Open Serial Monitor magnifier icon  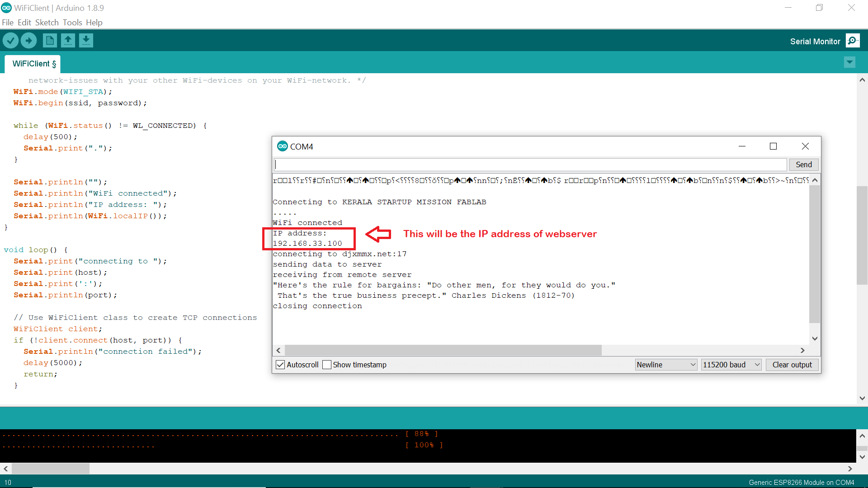click(853, 41)
